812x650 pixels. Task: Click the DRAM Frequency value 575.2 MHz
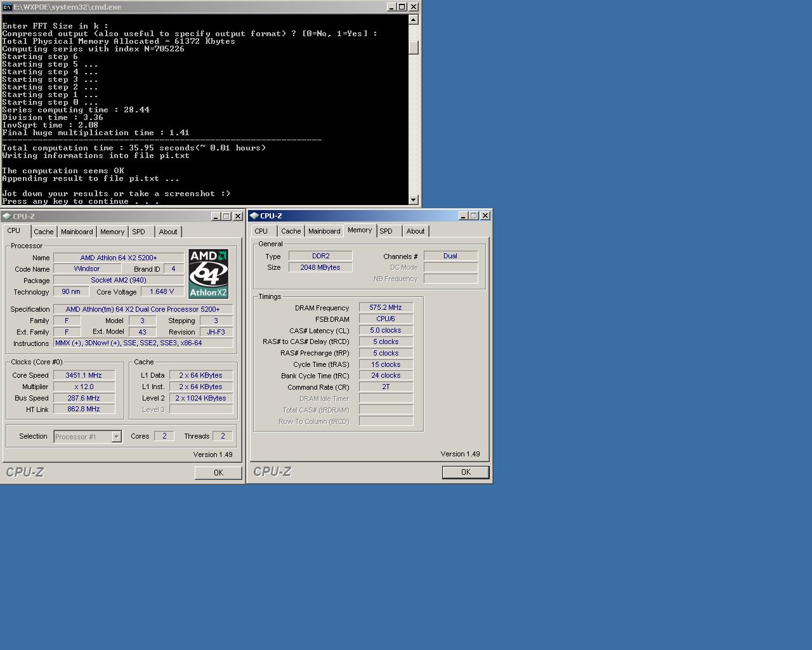(386, 307)
